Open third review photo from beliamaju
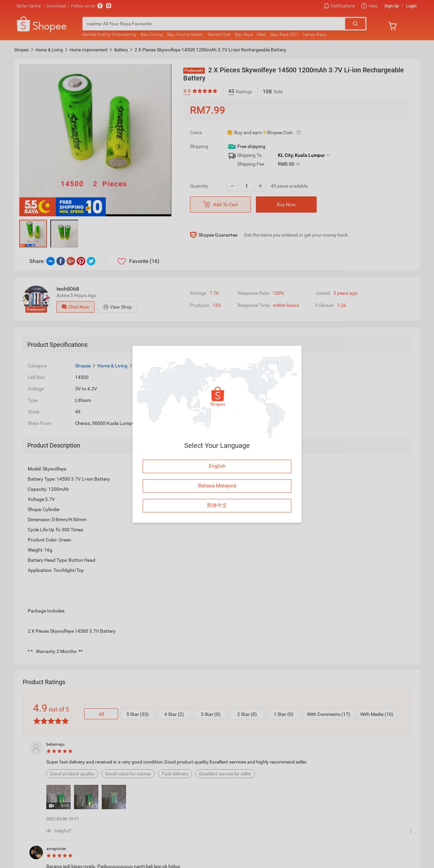Viewport: 434px width, 868px height. pos(114,797)
